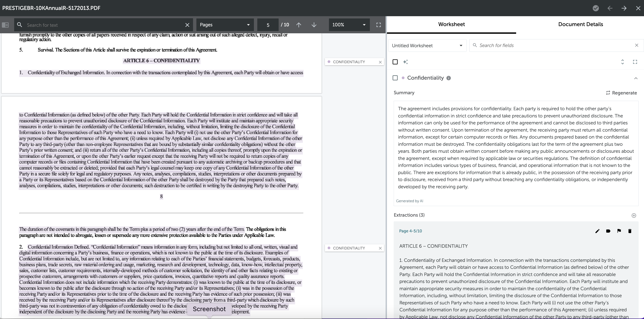Image resolution: width=644 pixels, height=319 pixels.
Task: Click the 'Generated by AI' label
Action: click(x=409, y=201)
